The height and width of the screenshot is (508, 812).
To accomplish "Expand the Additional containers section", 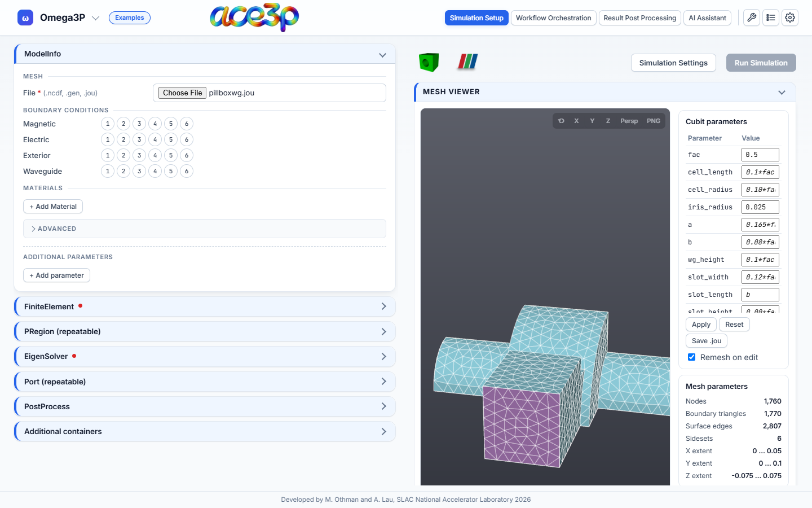I will (205, 431).
